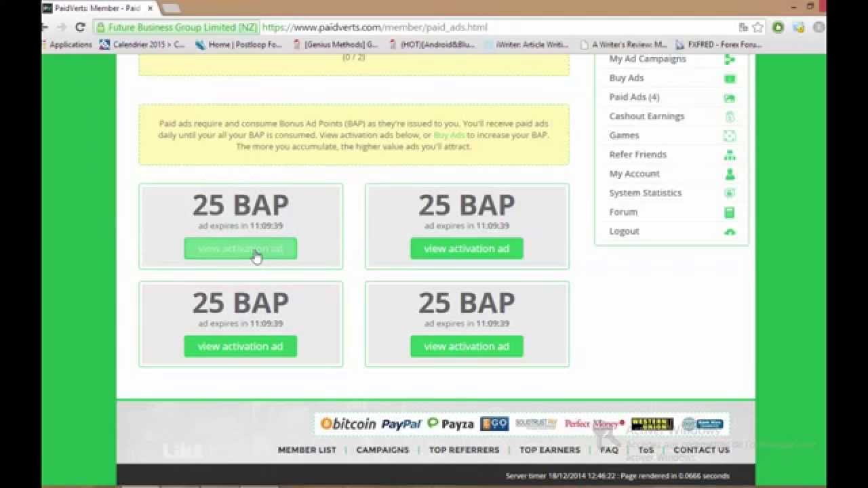Focus the paidverts.com address bar URL
This screenshot has width=868, height=488.
374,27
